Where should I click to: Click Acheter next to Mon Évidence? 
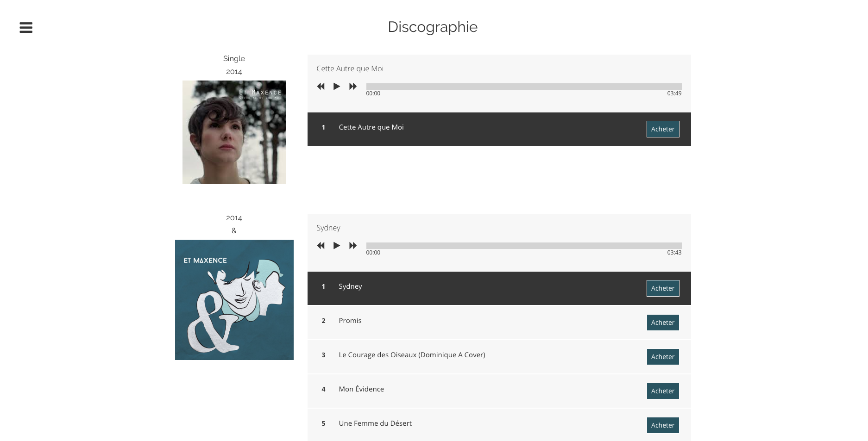coord(662,391)
